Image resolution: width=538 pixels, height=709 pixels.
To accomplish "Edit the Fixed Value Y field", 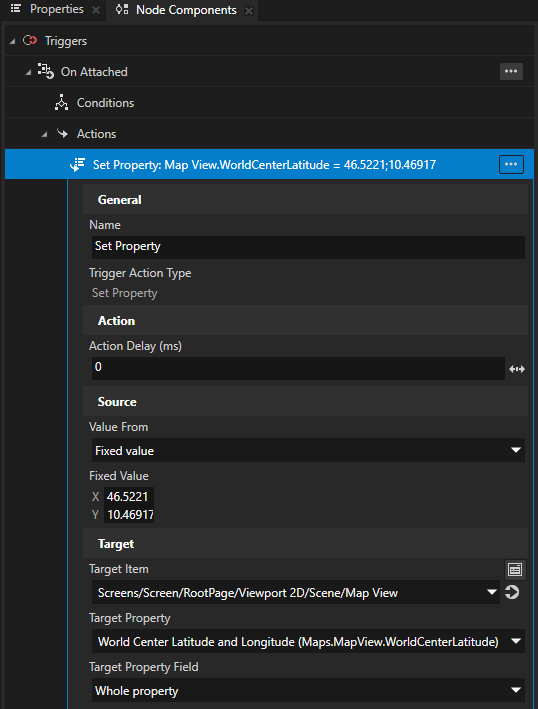I will tap(129, 515).
